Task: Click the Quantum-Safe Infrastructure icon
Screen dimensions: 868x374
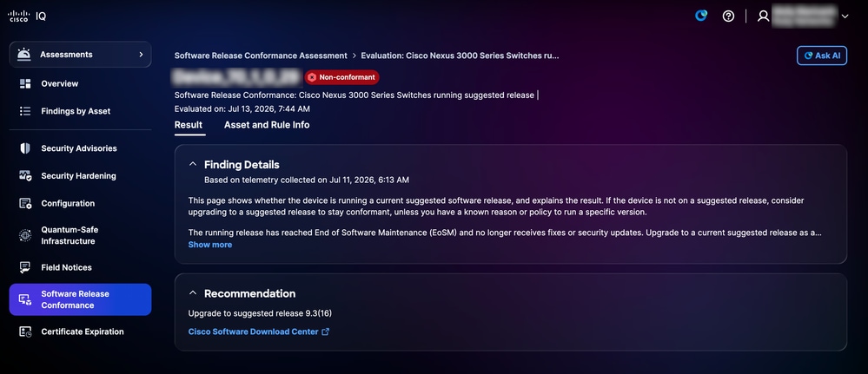Action: (25, 235)
